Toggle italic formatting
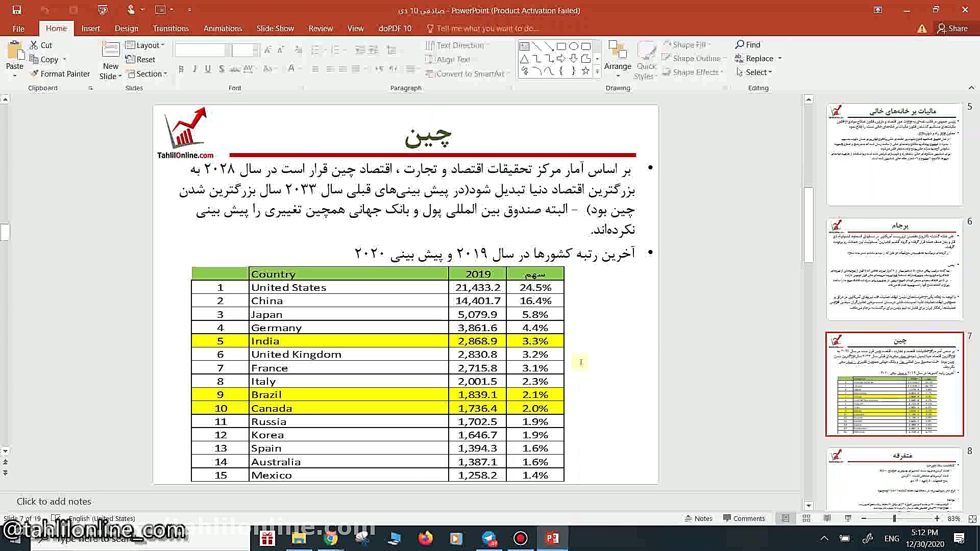Viewport: 980px width, 551px height. tap(194, 69)
